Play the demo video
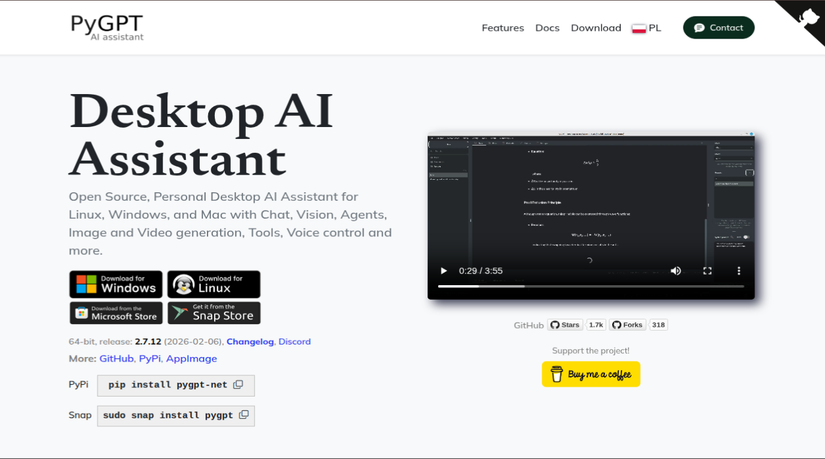 click(444, 271)
